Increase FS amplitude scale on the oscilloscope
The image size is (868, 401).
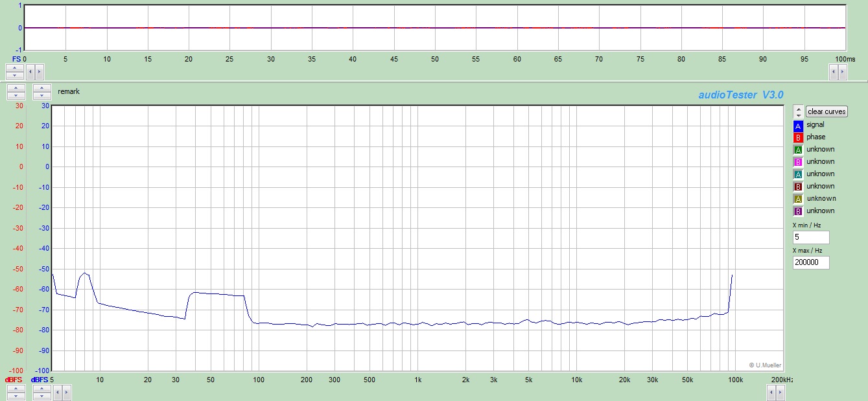(14, 67)
